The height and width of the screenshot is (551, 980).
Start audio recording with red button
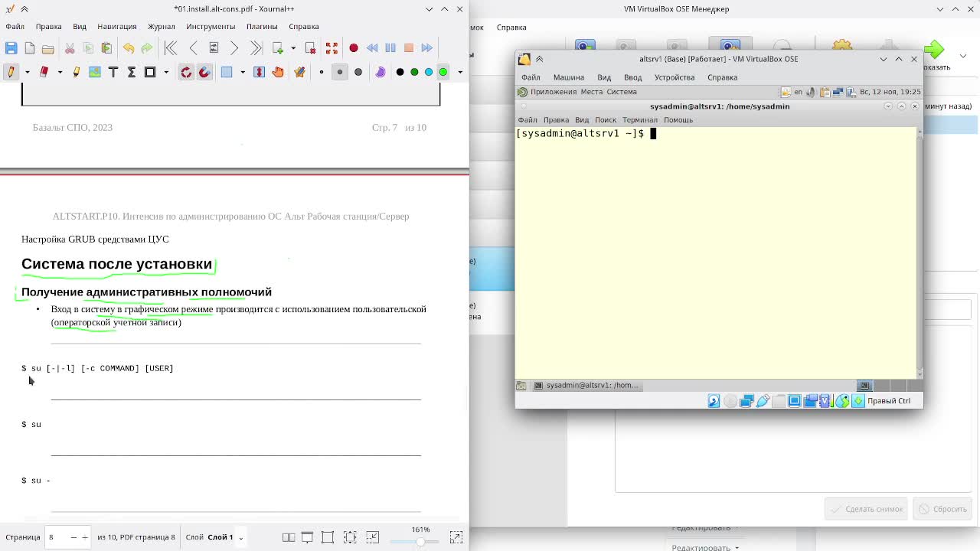353,48
